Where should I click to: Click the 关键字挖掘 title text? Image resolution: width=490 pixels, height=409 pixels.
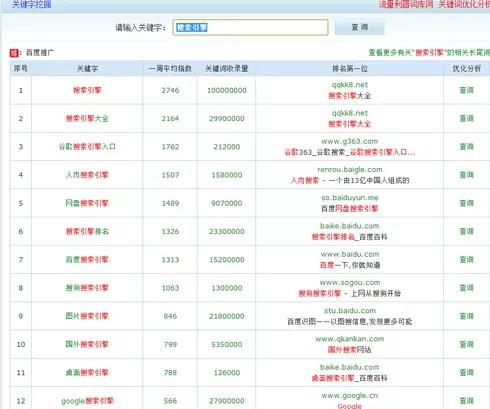pos(32,4)
